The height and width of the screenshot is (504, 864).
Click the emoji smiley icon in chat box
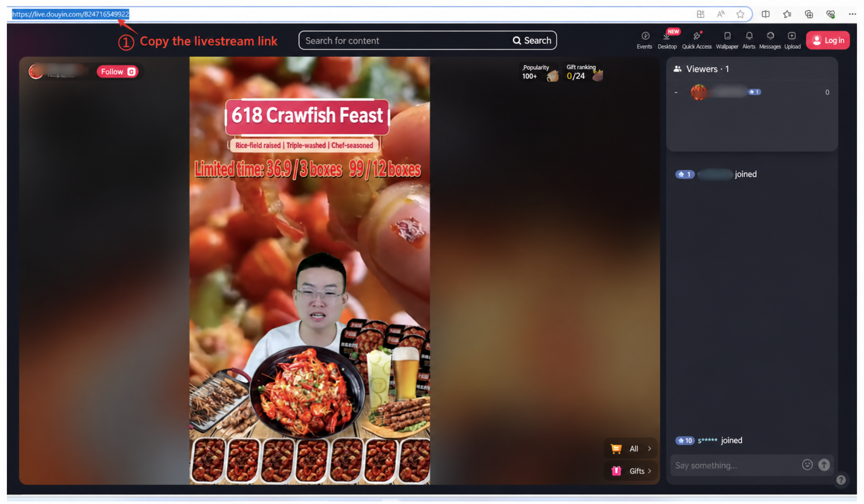click(x=807, y=465)
